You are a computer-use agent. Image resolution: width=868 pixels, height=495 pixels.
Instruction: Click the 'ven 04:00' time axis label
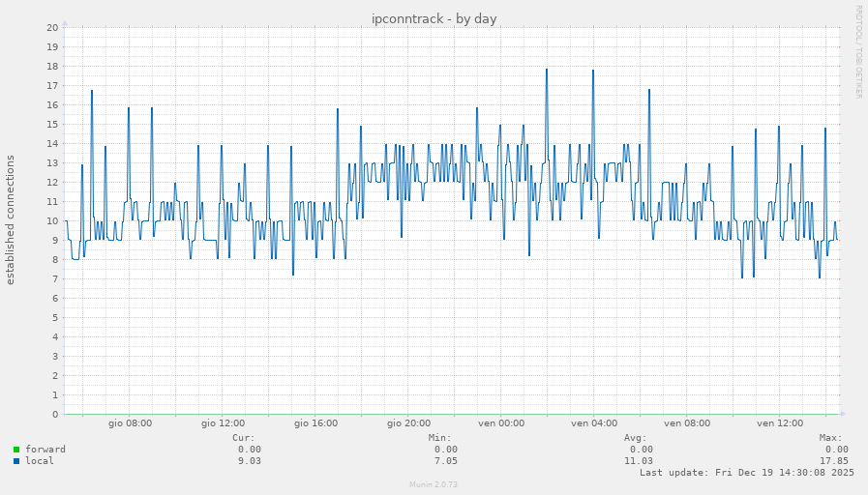click(594, 423)
